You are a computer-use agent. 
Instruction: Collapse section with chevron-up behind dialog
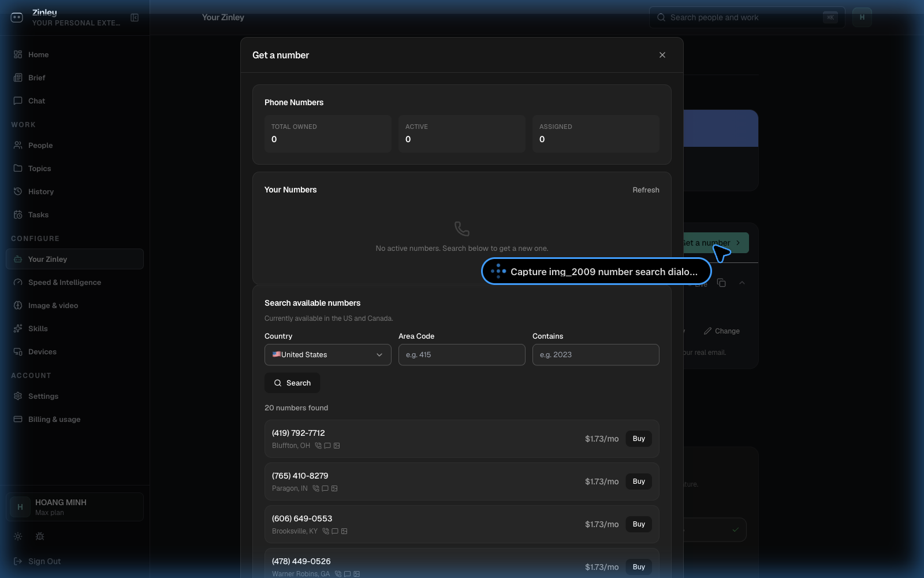click(742, 283)
